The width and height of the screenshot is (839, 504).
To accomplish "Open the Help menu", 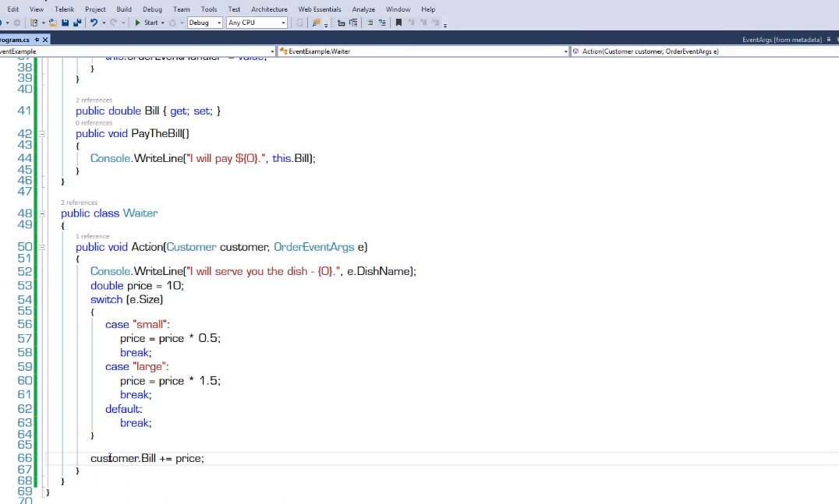I will pos(428,9).
